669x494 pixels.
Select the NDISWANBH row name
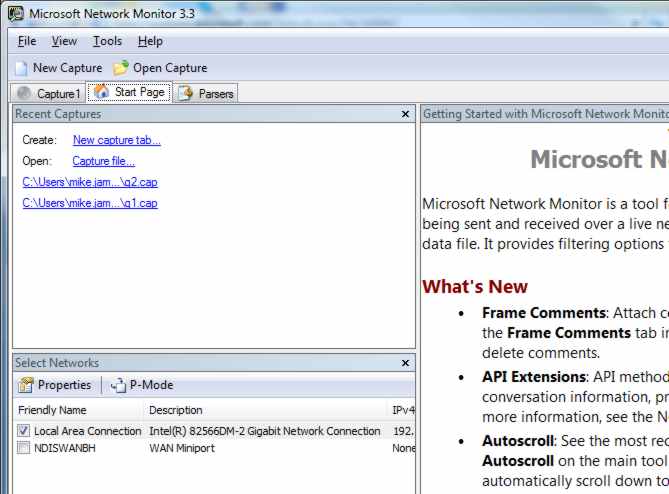(x=65, y=448)
